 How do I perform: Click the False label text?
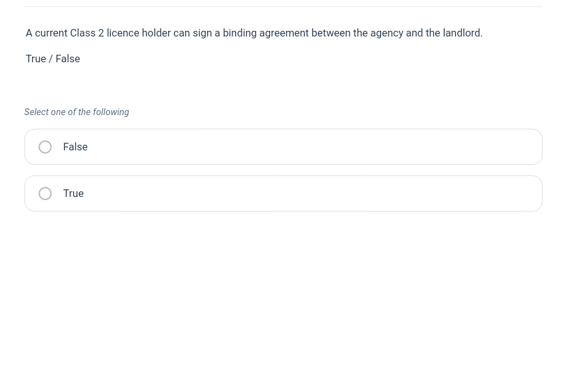[x=75, y=147]
